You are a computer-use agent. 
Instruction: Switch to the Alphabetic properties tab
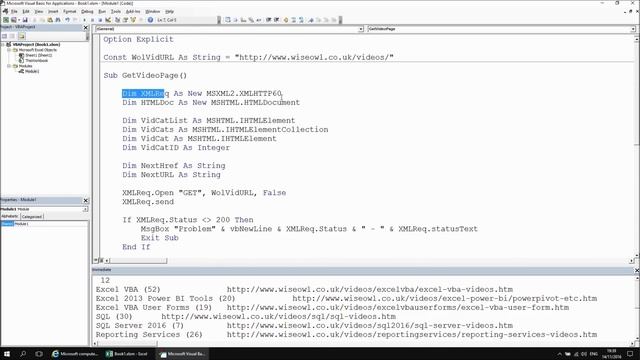pyautogui.click(x=10, y=216)
